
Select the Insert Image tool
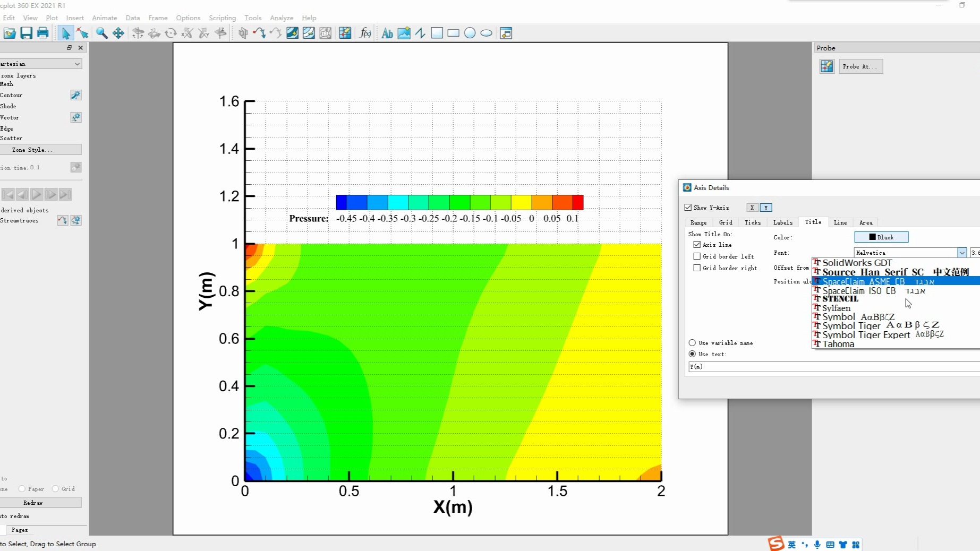coord(404,33)
